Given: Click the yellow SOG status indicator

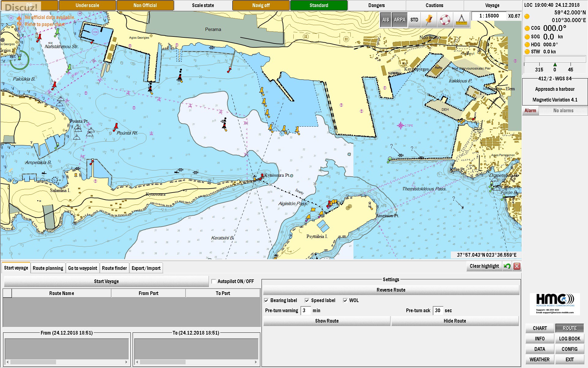Looking at the screenshot, I should click(x=527, y=37).
